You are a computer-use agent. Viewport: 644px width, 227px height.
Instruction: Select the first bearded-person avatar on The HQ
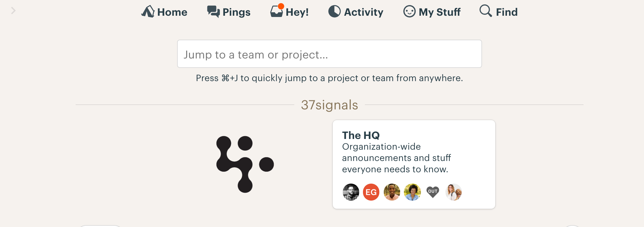point(351,192)
